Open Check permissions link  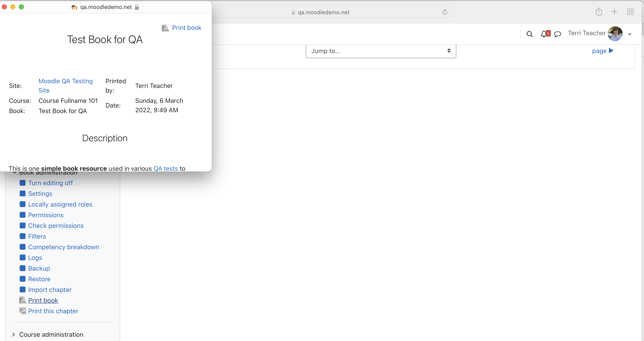pyautogui.click(x=56, y=226)
